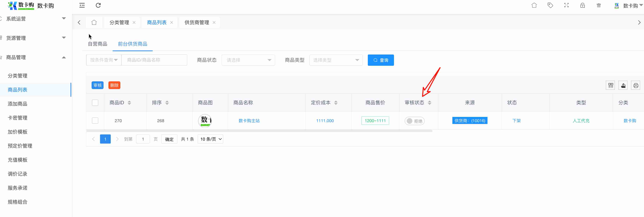Toggle the 拒绝 audit status switch

414,121
